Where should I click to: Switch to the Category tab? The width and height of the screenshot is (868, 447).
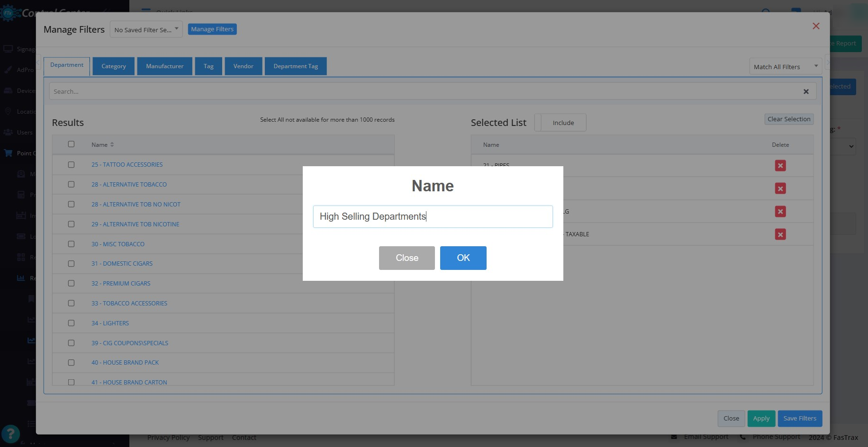(114, 66)
